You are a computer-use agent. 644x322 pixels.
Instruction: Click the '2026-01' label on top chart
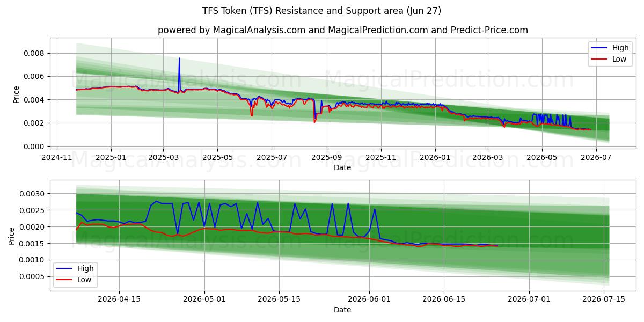[x=435, y=158]
